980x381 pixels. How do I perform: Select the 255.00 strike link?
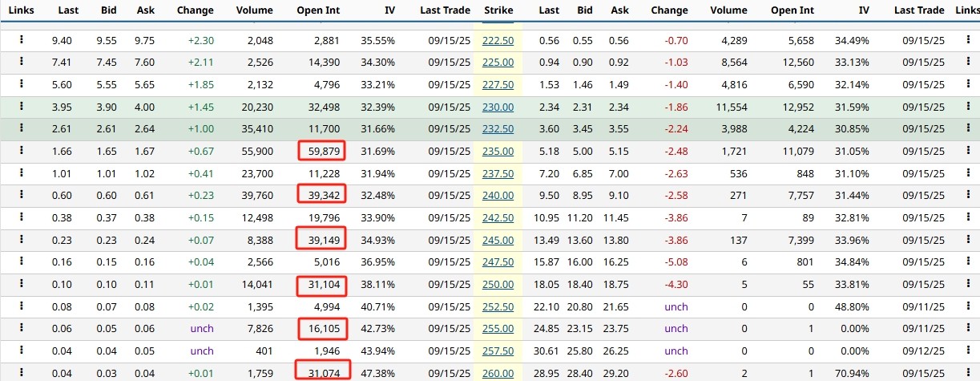tap(498, 328)
